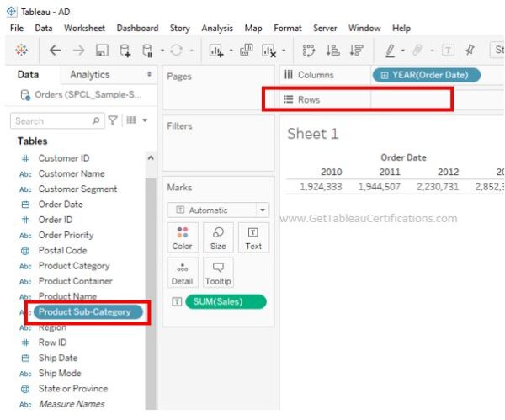Click the Run Update refresh icon

pyautogui.click(x=177, y=50)
